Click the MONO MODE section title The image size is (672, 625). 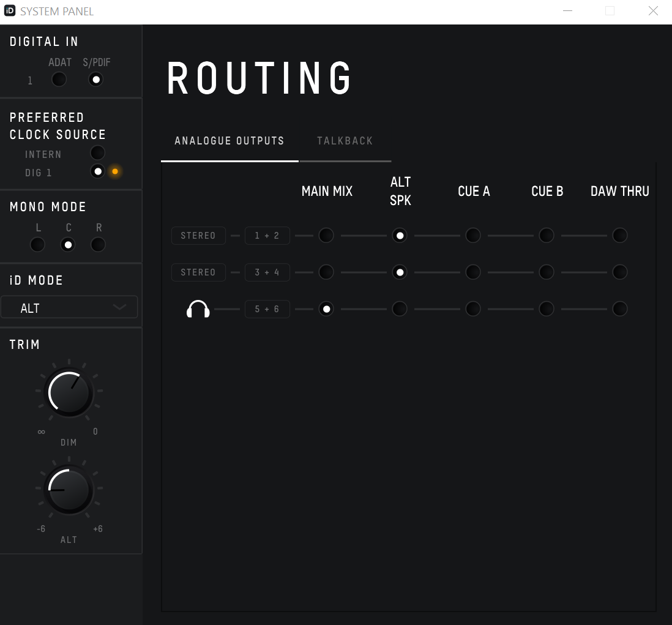tap(48, 207)
